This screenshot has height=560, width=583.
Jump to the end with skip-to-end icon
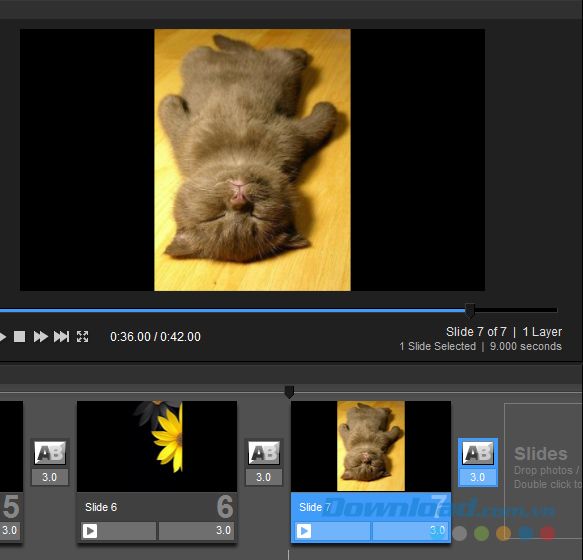pos(61,337)
